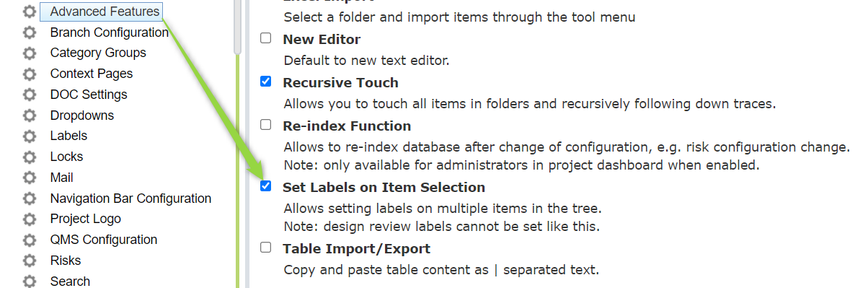Screen dimensions: 868x288
Task: Tick the Table Import/Export checkbox
Action: pos(266,248)
